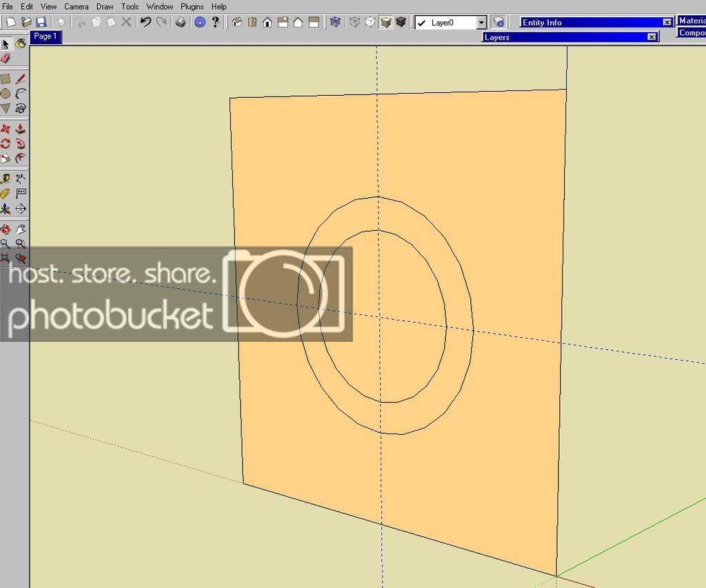Choose the Circle drawing tool

pyautogui.click(x=6, y=94)
